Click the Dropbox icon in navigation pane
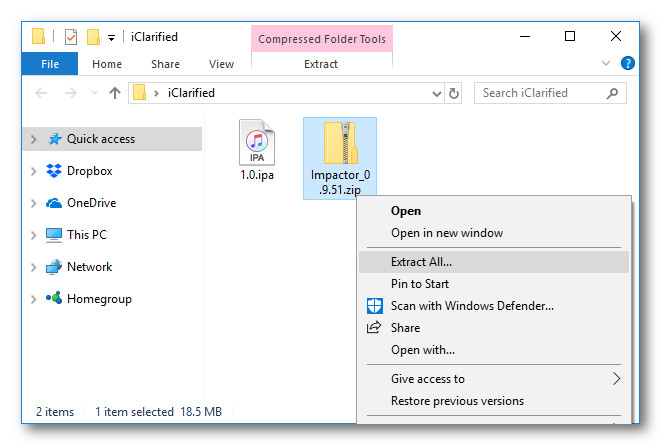The image size is (661, 445). point(54,171)
